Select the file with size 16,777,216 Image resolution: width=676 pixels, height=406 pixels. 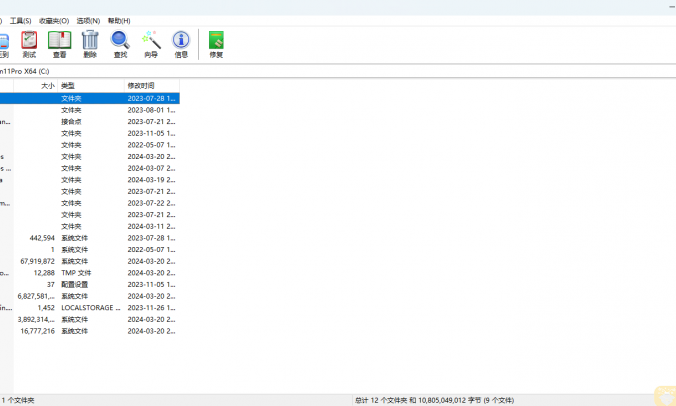pyautogui.click(x=90, y=331)
